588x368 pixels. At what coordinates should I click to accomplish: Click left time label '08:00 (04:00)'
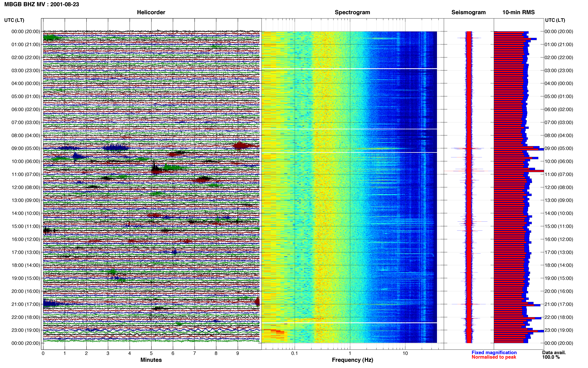(26, 135)
